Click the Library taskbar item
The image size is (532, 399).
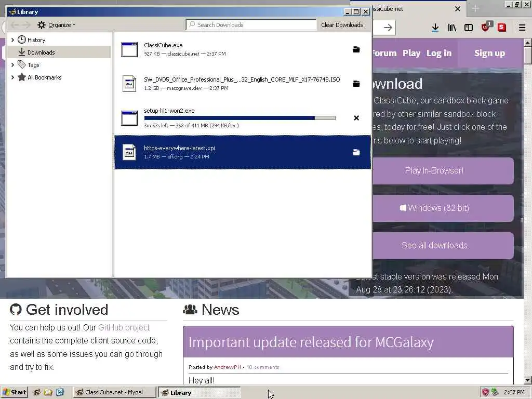[x=199, y=393]
